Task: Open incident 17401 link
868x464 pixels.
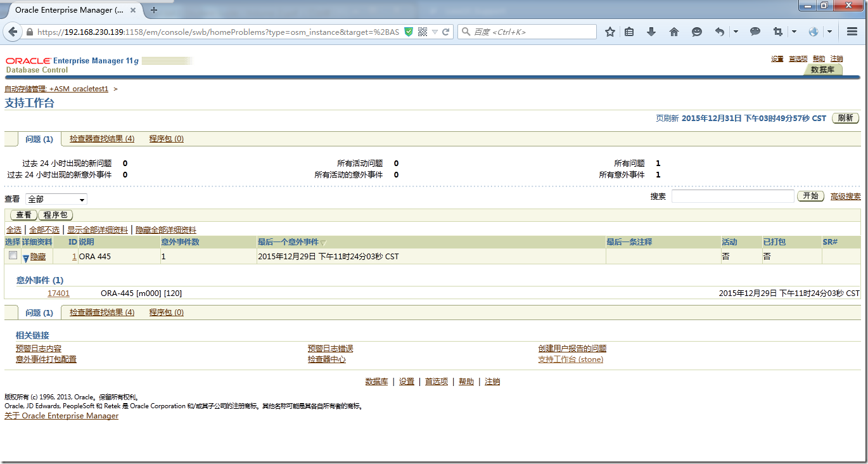Action: point(58,293)
